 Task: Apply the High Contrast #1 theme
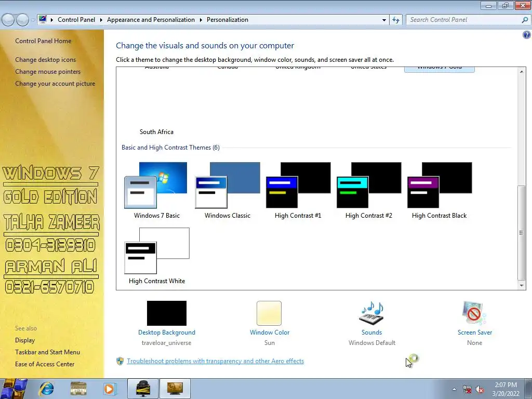pyautogui.click(x=298, y=190)
